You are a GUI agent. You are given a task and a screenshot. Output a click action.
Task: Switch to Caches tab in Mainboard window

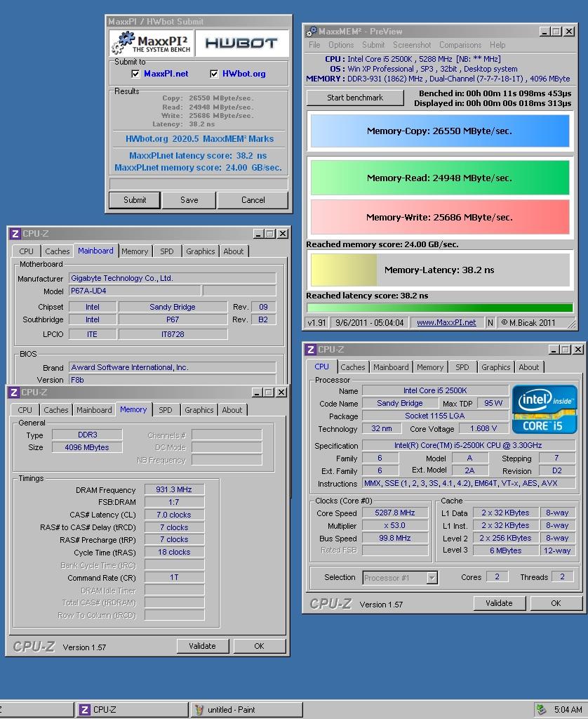click(x=58, y=251)
